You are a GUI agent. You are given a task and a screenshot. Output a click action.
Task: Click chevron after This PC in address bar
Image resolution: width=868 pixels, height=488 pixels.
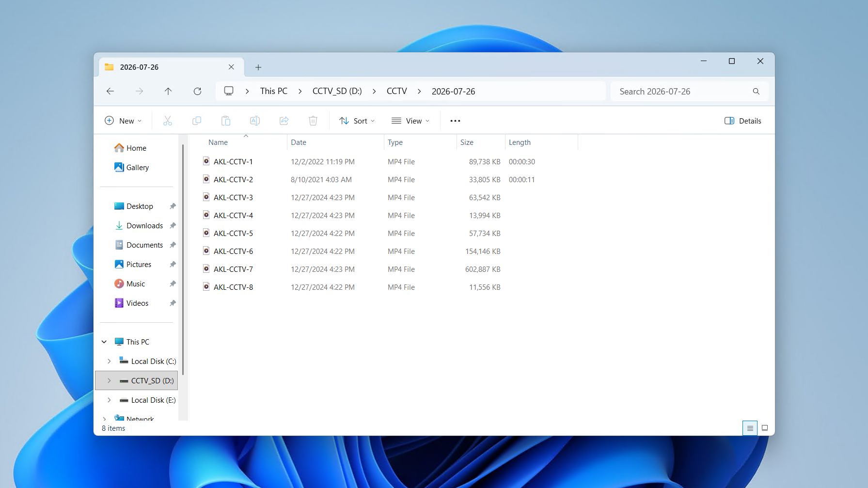click(x=300, y=91)
